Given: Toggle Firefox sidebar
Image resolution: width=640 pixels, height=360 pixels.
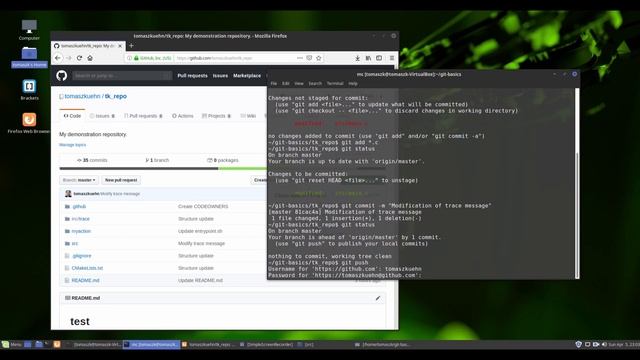Looking at the screenshot, I should pyautogui.click(x=379, y=58).
